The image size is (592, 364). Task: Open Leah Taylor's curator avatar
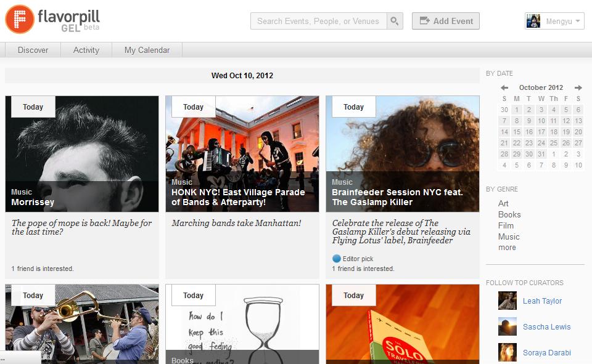point(507,301)
